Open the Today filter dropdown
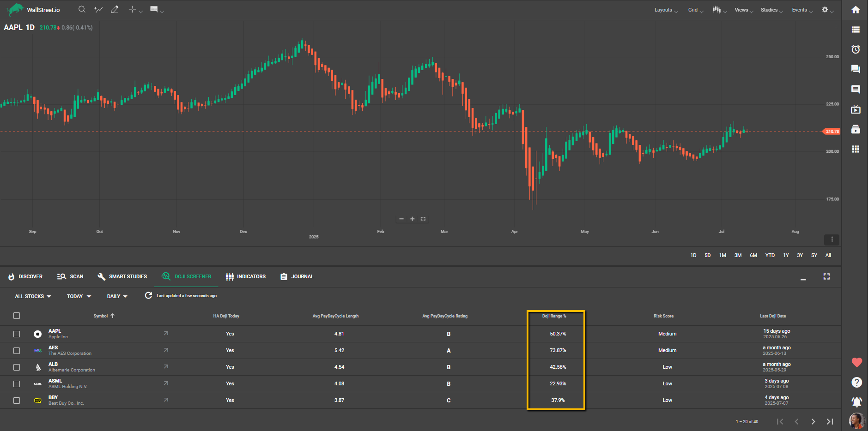Viewport: 868px width, 431px height. point(79,296)
